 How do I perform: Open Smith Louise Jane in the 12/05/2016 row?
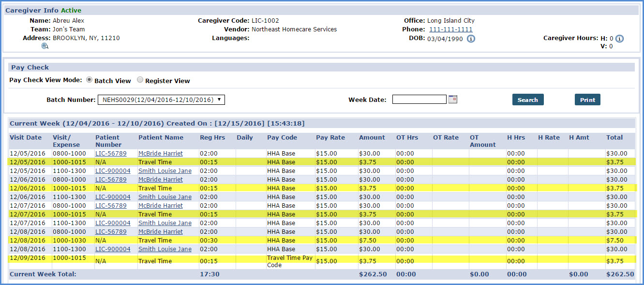tap(165, 171)
